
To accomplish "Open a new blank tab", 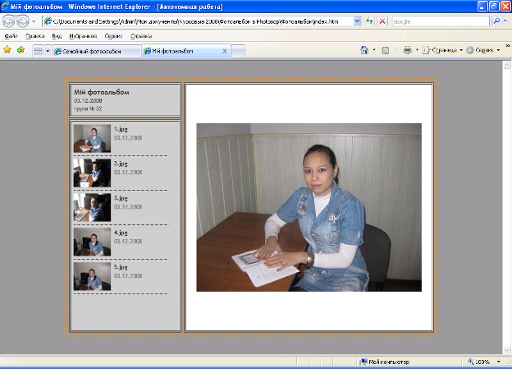I will pos(238,51).
